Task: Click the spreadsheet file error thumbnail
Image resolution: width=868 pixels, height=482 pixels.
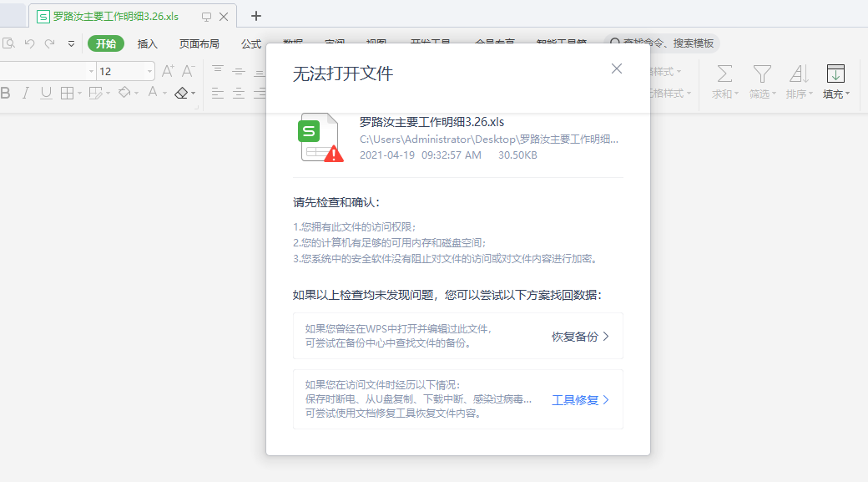Action: click(321, 137)
